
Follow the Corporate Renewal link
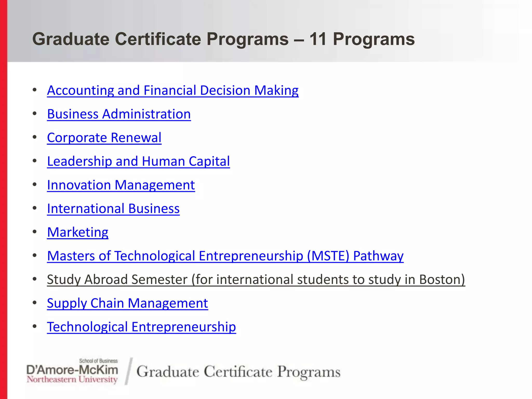(104, 138)
